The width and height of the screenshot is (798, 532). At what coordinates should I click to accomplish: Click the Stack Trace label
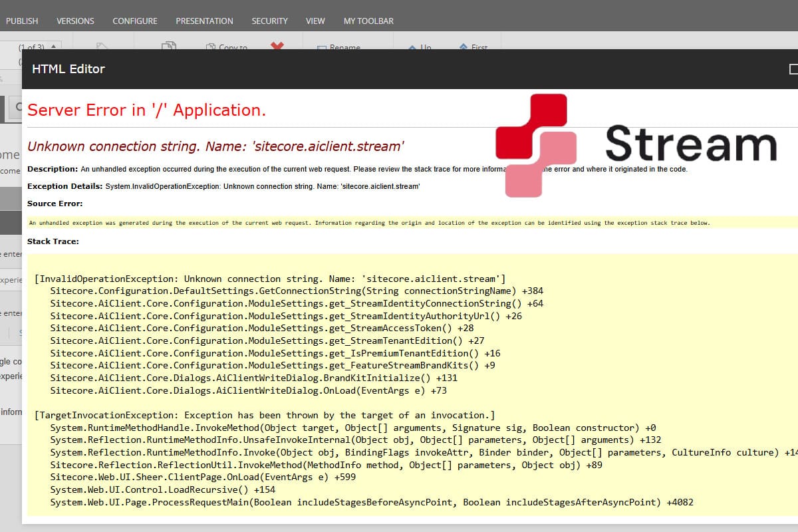click(53, 241)
